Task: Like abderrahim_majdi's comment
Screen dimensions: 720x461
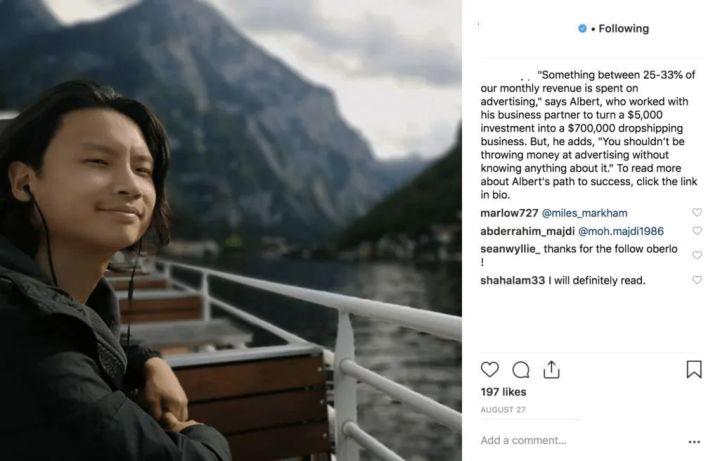Action: [696, 231]
